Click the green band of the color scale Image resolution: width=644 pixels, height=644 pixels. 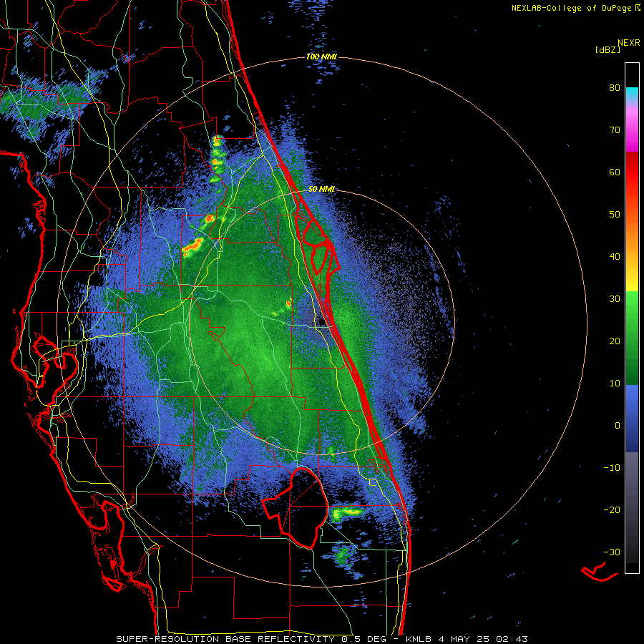(x=632, y=338)
